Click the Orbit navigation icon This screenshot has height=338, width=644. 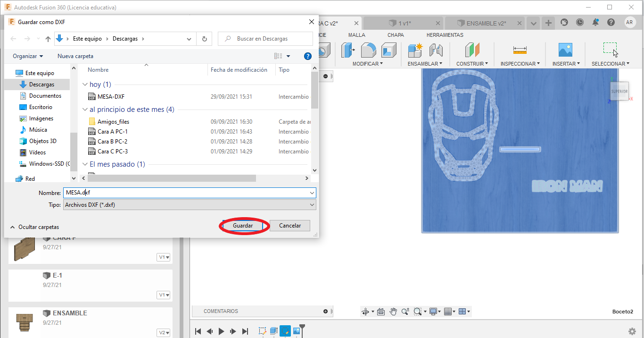click(365, 312)
